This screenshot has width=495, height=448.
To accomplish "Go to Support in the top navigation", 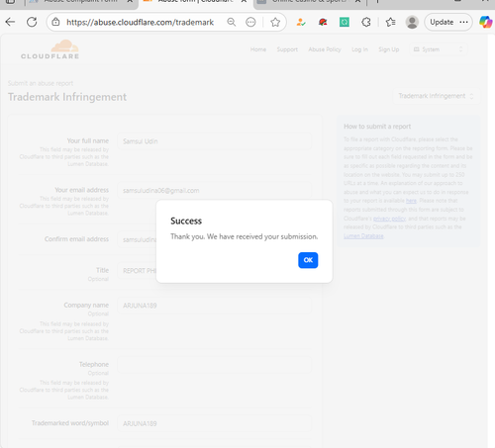I will [287, 49].
